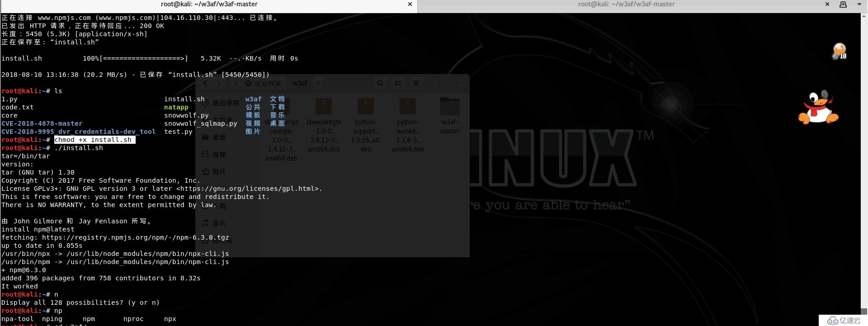Select libwebkitgtk-1.0-0 deb package file
The image size is (868, 326).
(x=324, y=125)
